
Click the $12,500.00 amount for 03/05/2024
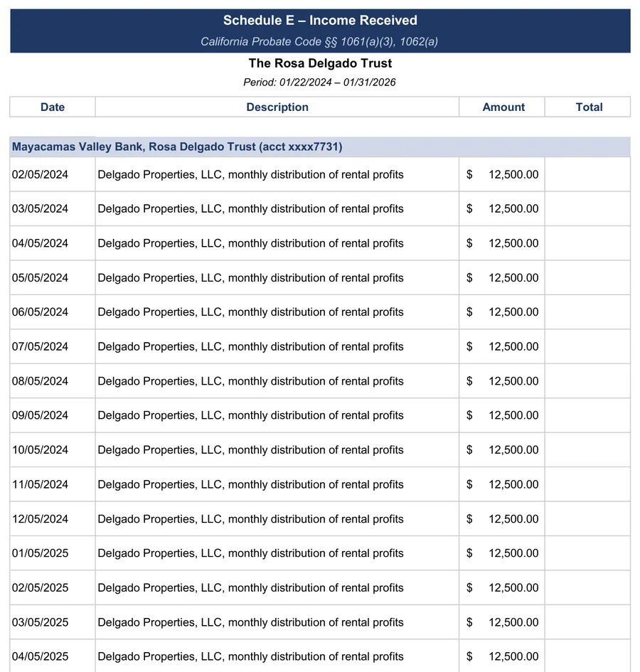(x=502, y=209)
